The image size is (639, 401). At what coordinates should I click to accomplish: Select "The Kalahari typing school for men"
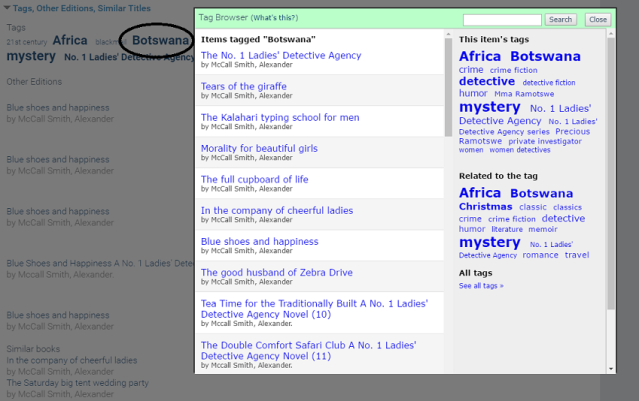280,117
